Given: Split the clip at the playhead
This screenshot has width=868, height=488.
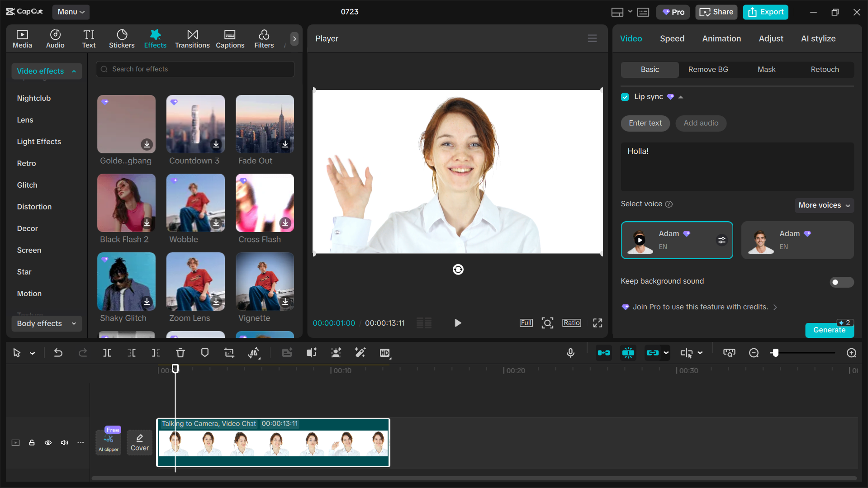Looking at the screenshot, I should point(107,353).
